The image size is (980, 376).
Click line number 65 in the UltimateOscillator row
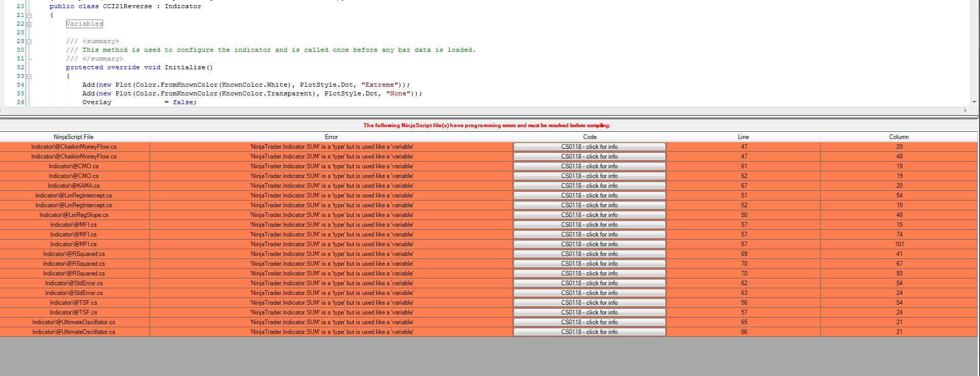(x=744, y=322)
